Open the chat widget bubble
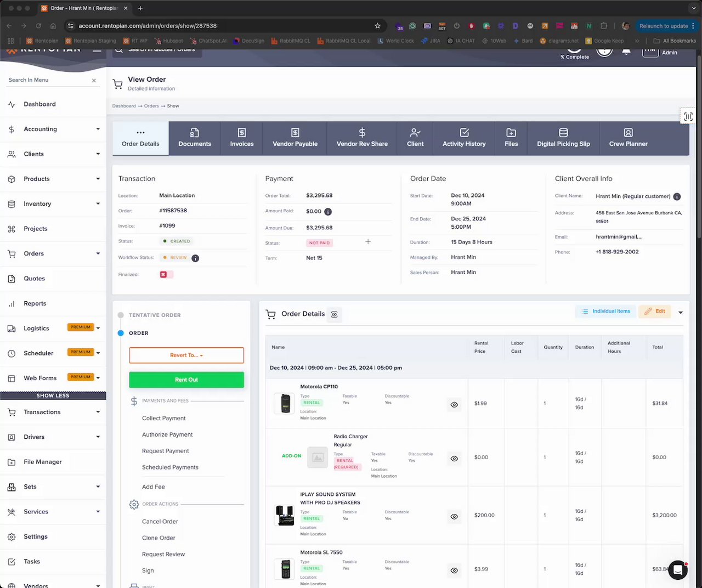Viewport: 702px width, 588px height. click(678, 570)
